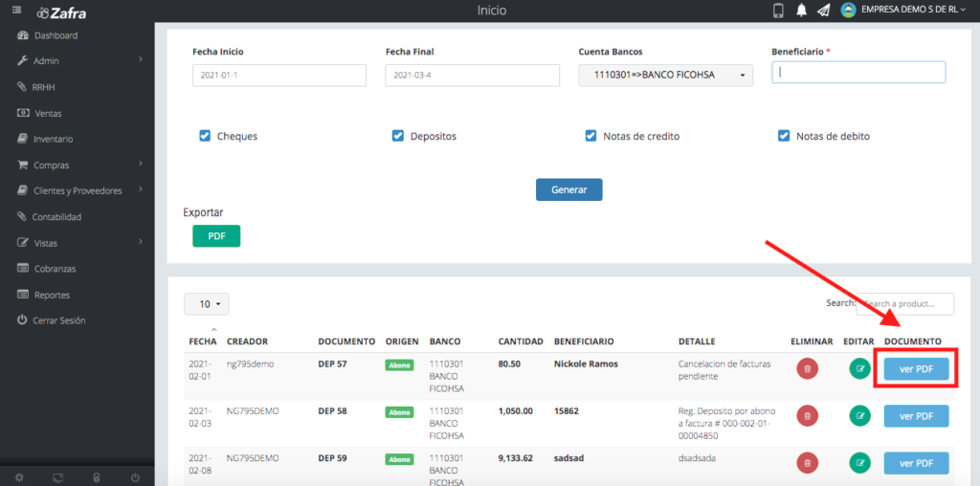This screenshot has height=486, width=980.
Task: Click the Abono badge on DEP 58
Action: click(x=399, y=412)
